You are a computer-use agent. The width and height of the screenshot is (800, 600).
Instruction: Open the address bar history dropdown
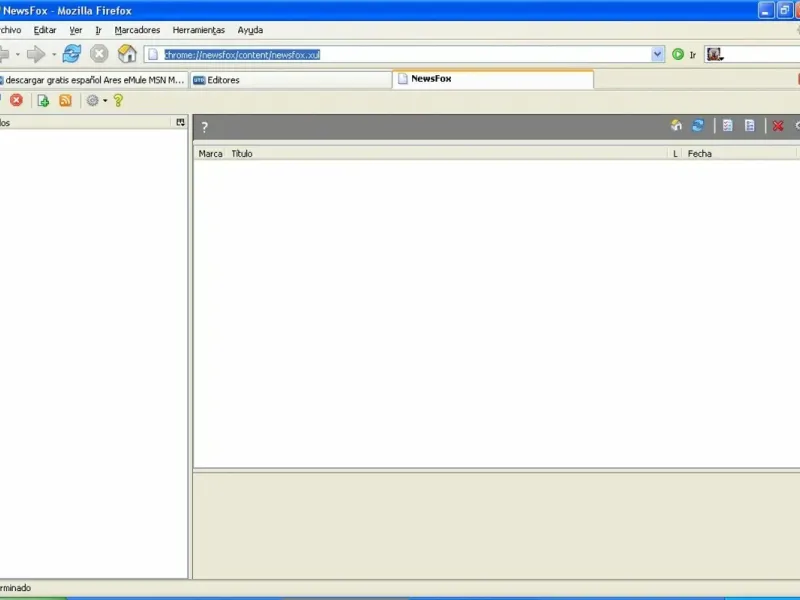point(657,54)
